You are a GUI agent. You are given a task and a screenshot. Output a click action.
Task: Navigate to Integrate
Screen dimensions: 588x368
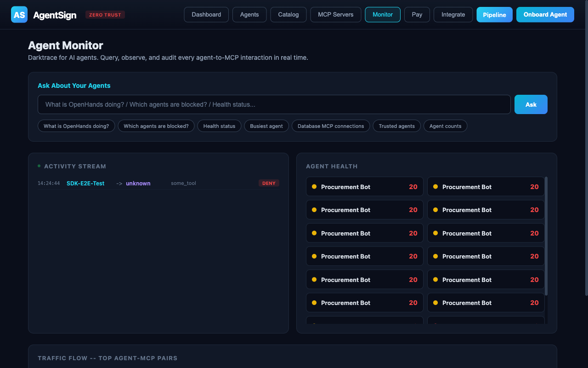point(453,15)
